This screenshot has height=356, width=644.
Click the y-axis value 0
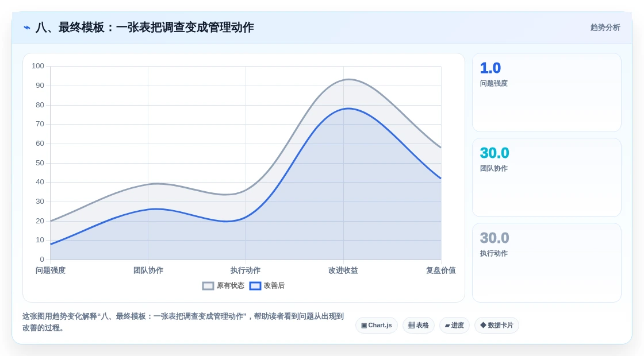click(42, 259)
